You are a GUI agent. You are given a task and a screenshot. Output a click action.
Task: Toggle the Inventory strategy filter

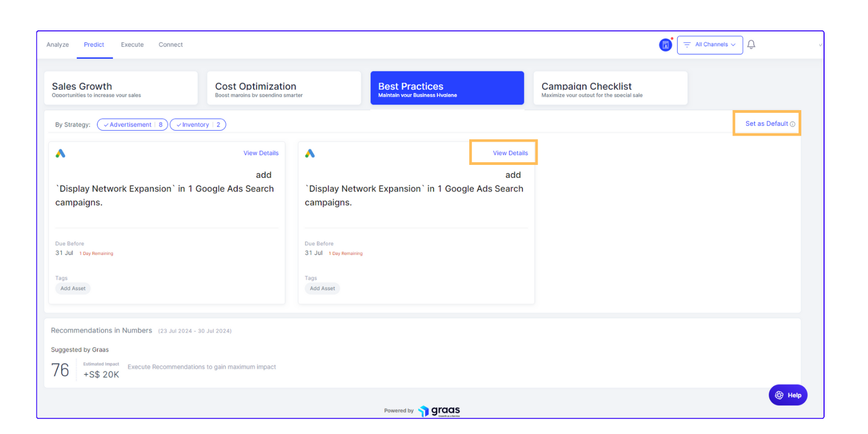(198, 125)
